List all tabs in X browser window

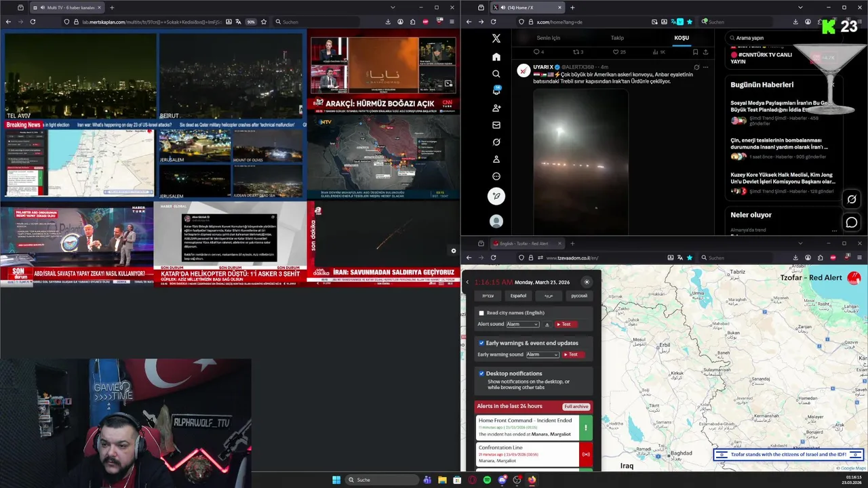(x=800, y=7)
